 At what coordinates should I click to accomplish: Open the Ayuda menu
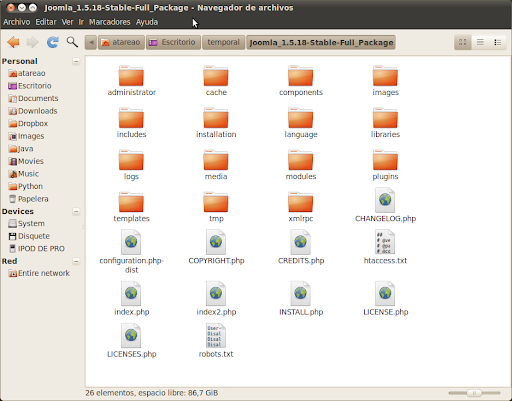[147, 22]
